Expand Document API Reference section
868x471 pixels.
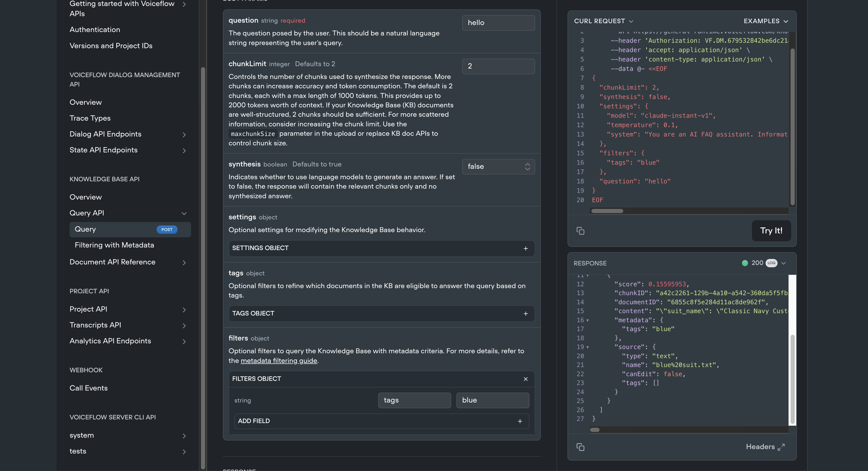(184, 263)
